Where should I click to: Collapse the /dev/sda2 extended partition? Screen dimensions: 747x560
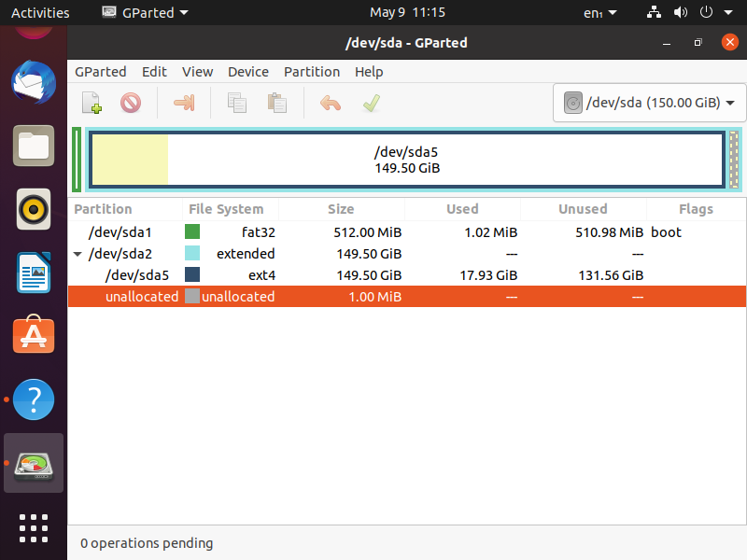click(78, 254)
